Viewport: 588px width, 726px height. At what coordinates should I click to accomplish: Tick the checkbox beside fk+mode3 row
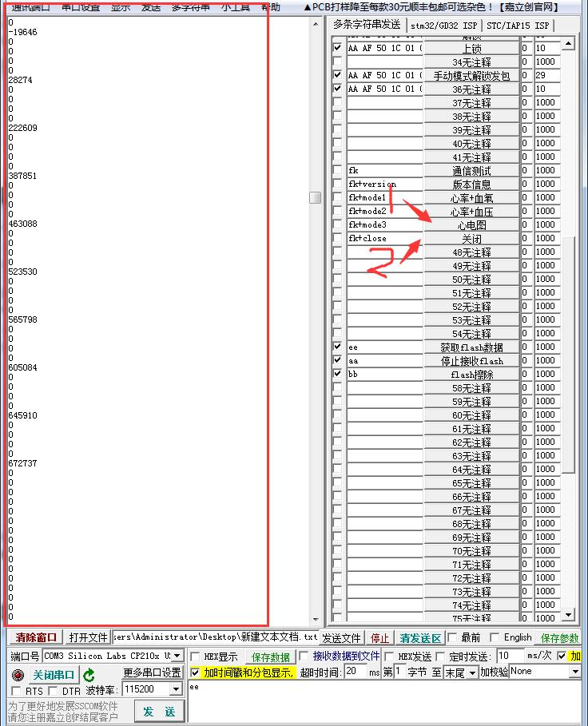click(337, 224)
